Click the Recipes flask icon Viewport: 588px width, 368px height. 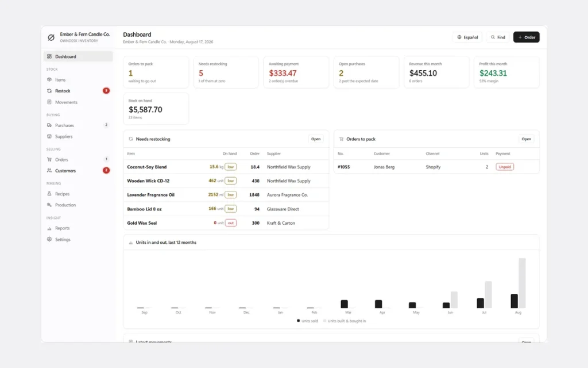pos(49,194)
